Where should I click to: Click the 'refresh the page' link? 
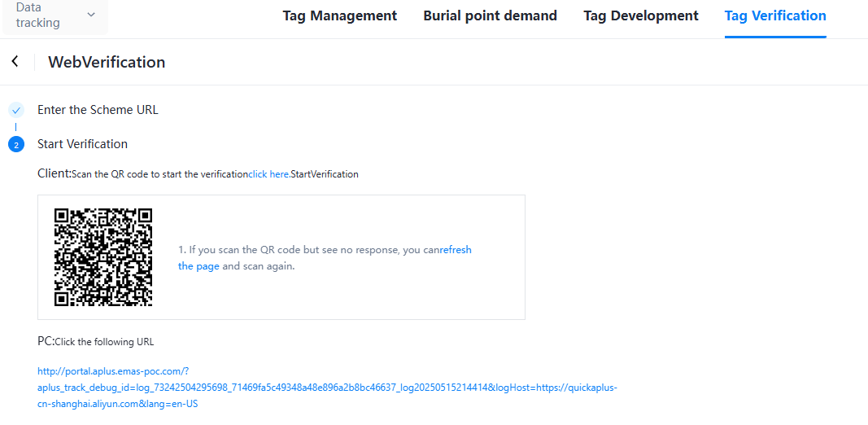point(325,257)
